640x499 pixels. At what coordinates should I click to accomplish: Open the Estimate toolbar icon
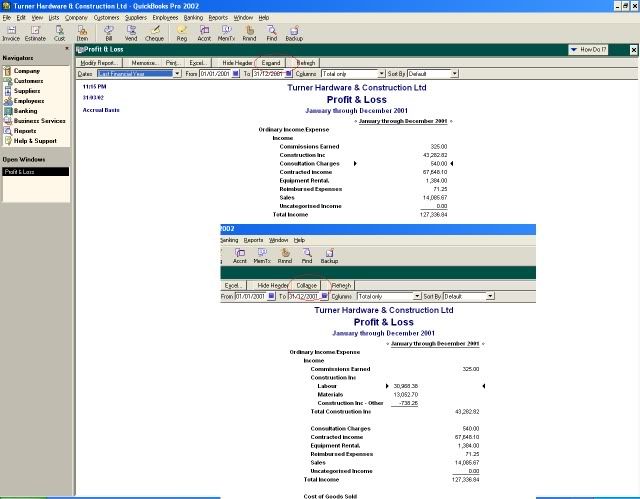[x=36, y=33]
